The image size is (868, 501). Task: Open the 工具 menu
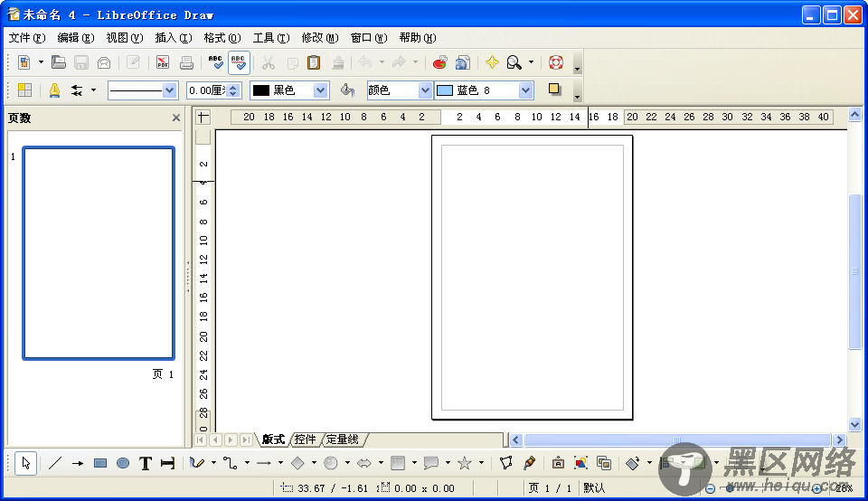coord(271,38)
